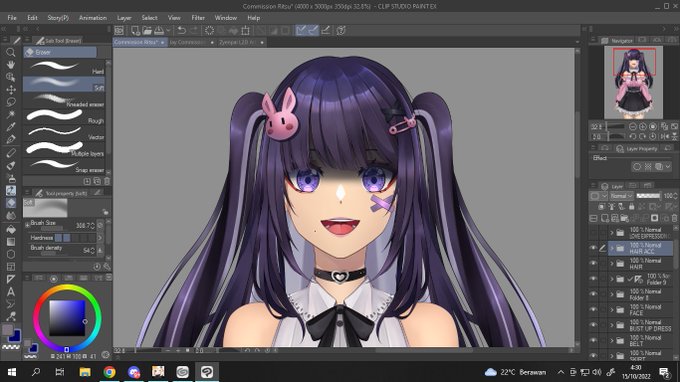
Task: Click the Navigator canvas thumbnail
Action: (634, 82)
